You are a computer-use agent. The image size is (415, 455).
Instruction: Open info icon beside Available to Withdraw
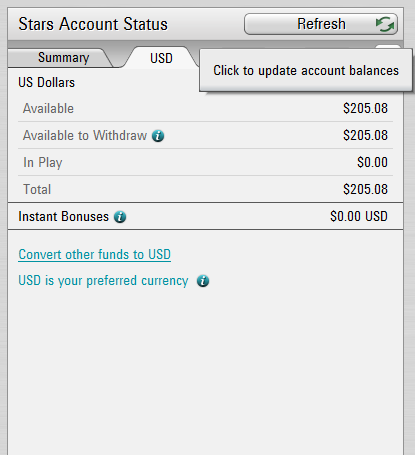[158, 136]
